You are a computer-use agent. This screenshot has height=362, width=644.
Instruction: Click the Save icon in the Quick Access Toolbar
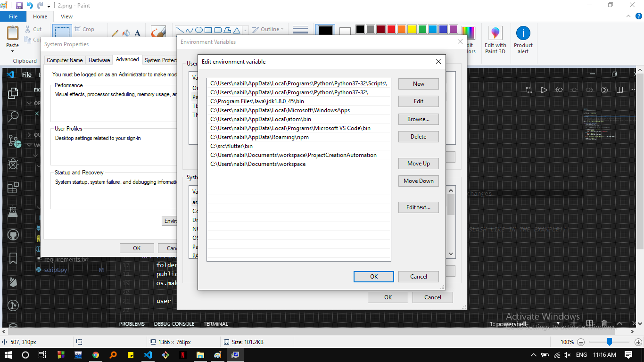coord(19,6)
